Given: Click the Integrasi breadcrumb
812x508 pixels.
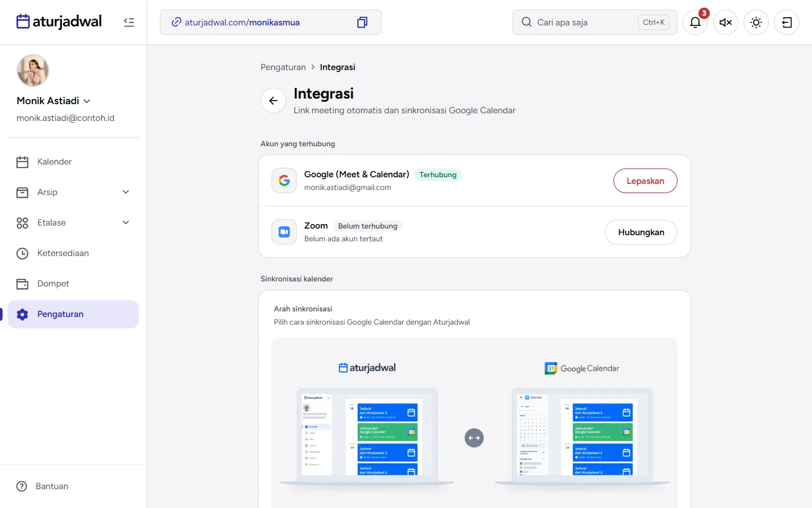Looking at the screenshot, I should tap(337, 67).
